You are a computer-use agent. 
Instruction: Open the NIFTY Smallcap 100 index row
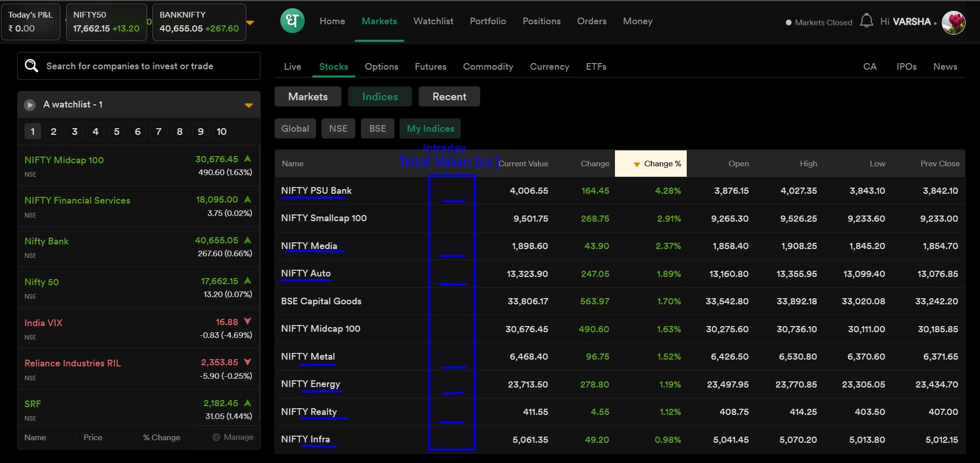click(x=620, y=218)
